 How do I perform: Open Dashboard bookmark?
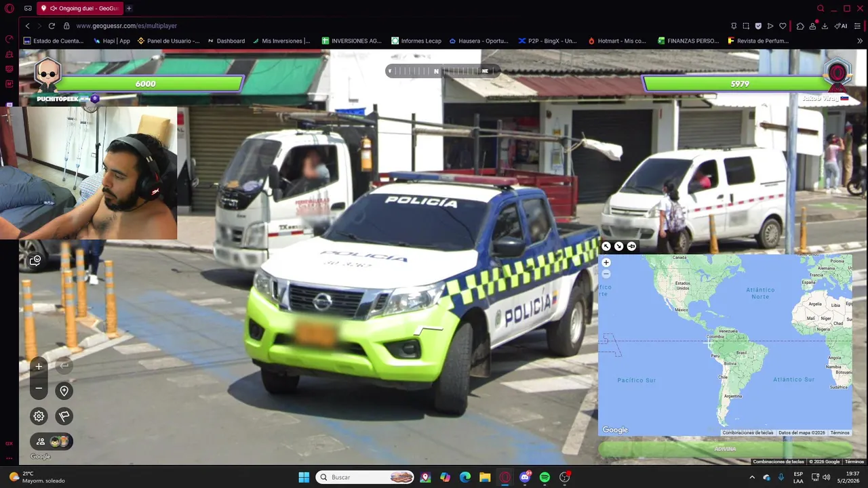pos(226,41)
